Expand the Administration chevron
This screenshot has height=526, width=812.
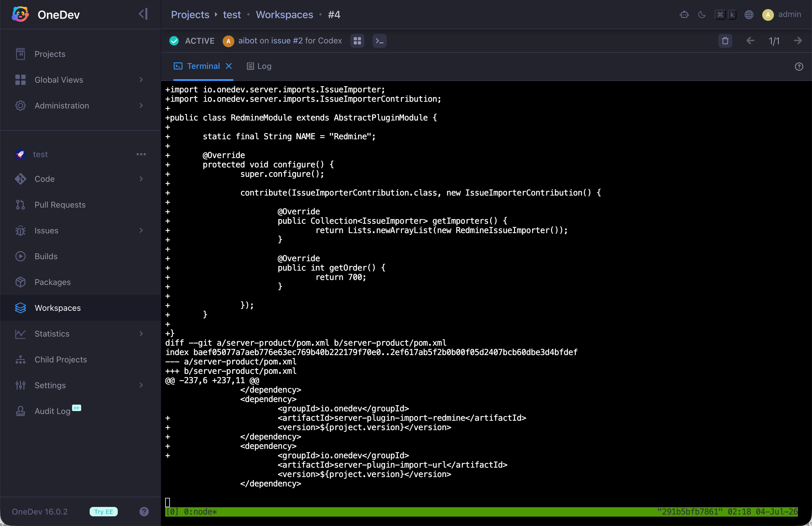[x=141, y=106]
